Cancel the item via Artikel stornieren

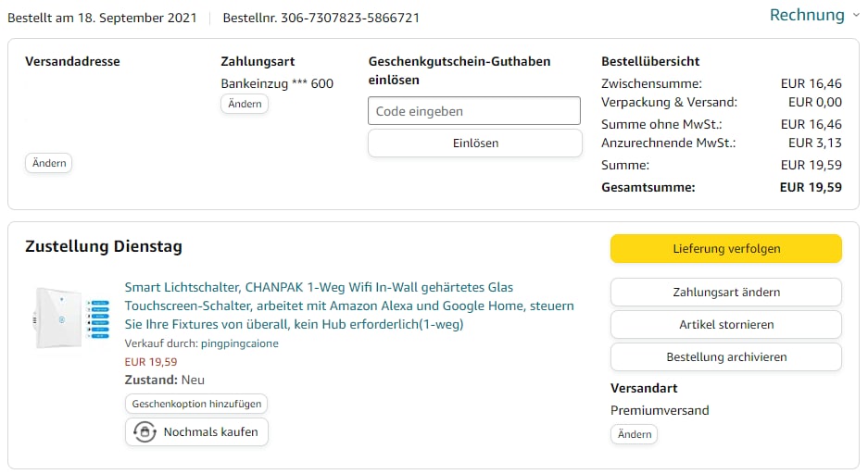[x=725, y=325]
